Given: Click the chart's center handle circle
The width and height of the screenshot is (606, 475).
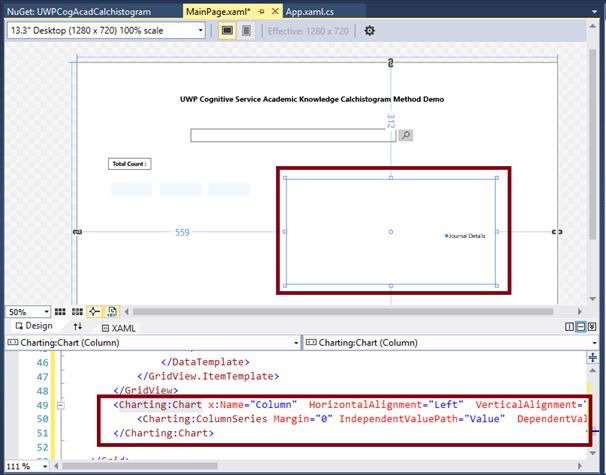Looking at the screenshot, I should 391,232.
